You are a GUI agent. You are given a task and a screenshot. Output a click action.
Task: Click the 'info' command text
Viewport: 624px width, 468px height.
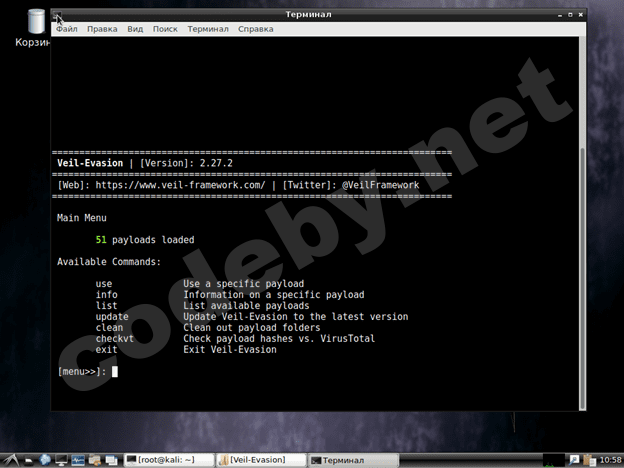tap(107, 294)
